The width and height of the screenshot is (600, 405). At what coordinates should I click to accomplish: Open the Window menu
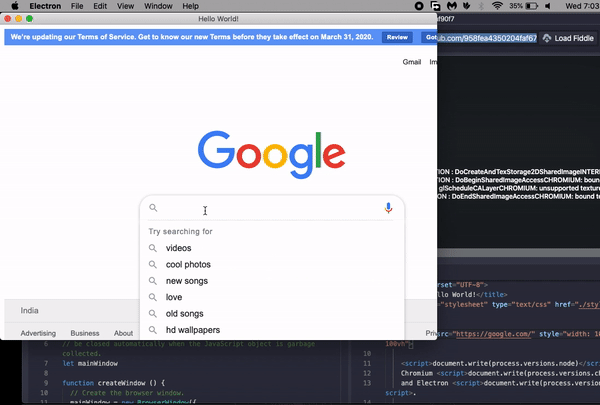(x=158, y=6)
